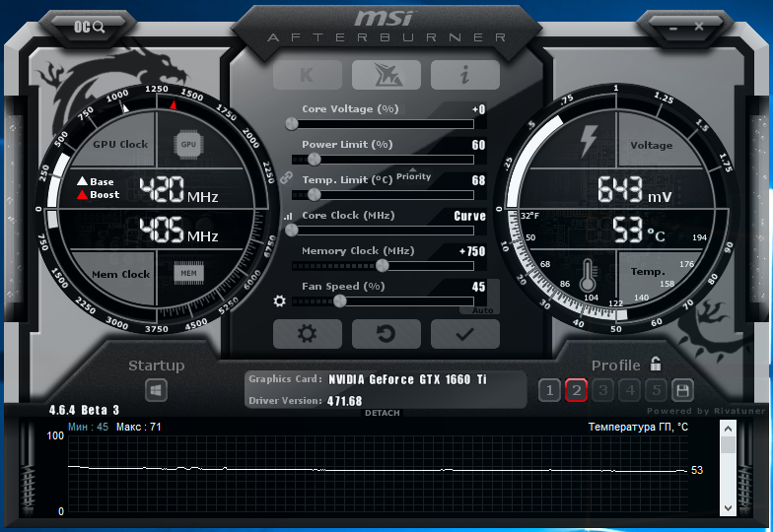Image resolution: width=773 pixels, height=532 pixels.
Task: Click the DETACH monitor button
Action: pos(383,413)
